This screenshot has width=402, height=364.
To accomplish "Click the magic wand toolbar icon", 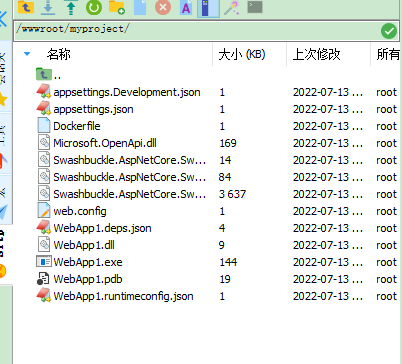I will click(232, 7).
